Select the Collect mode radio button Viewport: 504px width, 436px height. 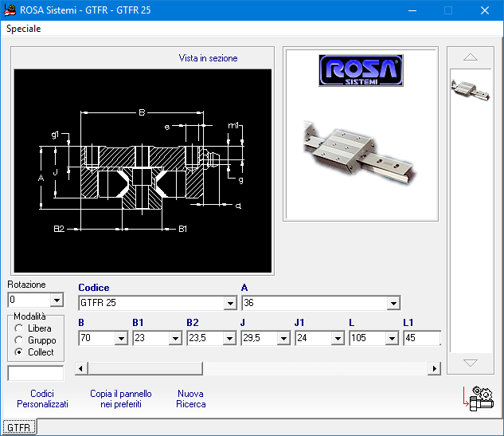click(19, 352)
